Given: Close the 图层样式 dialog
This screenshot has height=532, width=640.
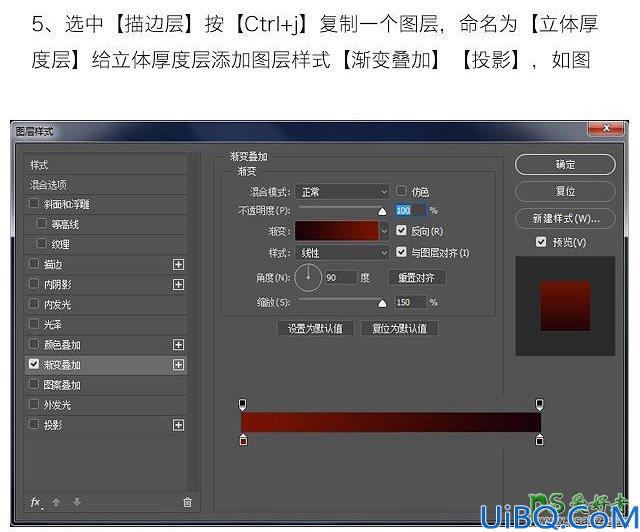Looking at the screenshot, I should click(x=606, y=128).
